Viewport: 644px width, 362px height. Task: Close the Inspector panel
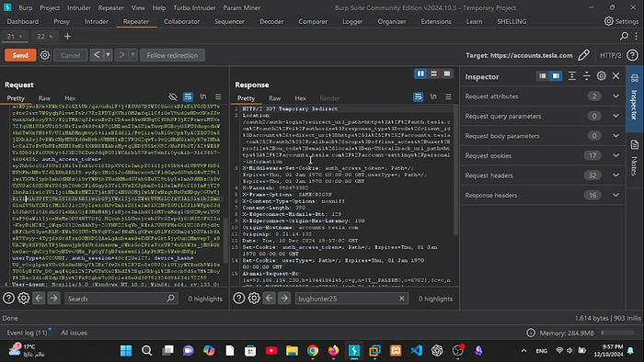pos(616,76)
